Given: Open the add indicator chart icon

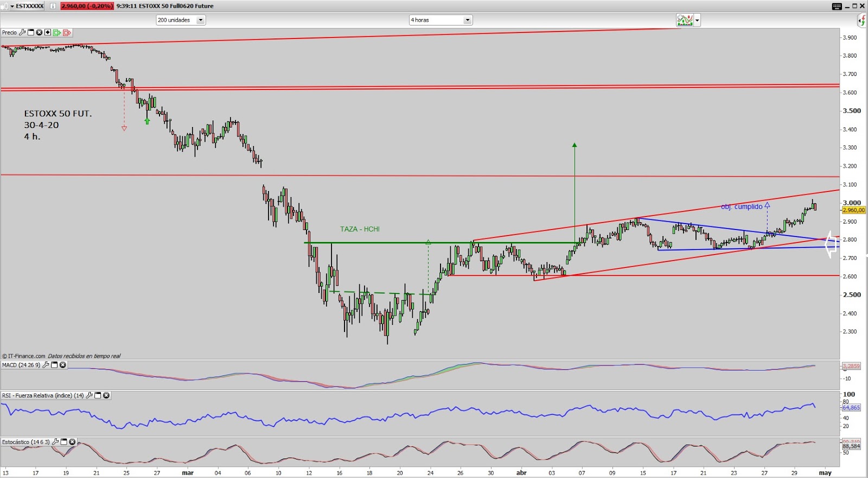Looking at the screenshot, I should tap(685, 20).
